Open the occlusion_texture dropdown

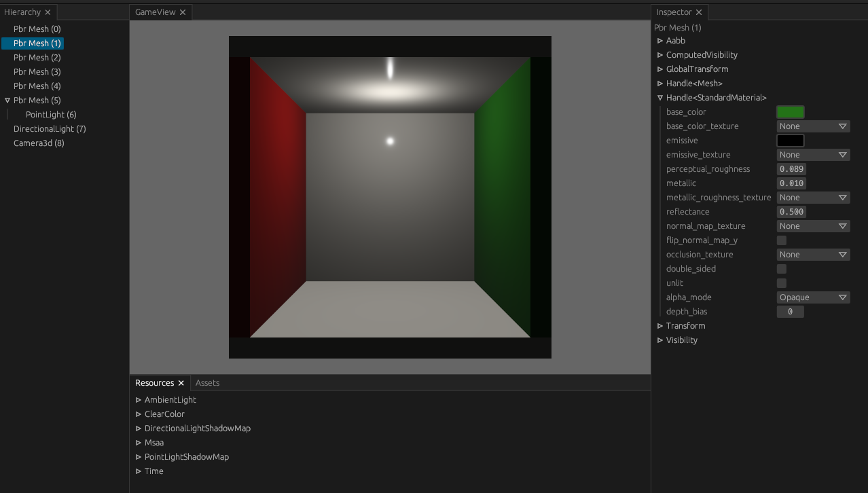pos(814,255)
